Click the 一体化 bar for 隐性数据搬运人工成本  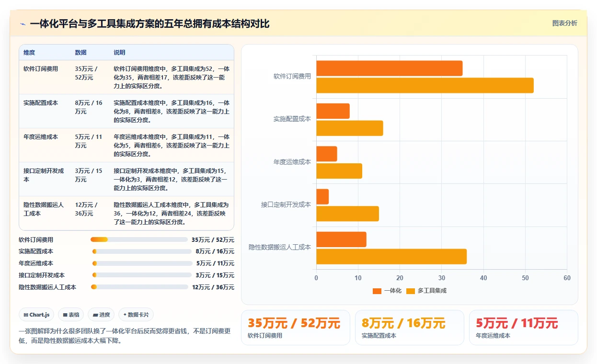(341, 239)
